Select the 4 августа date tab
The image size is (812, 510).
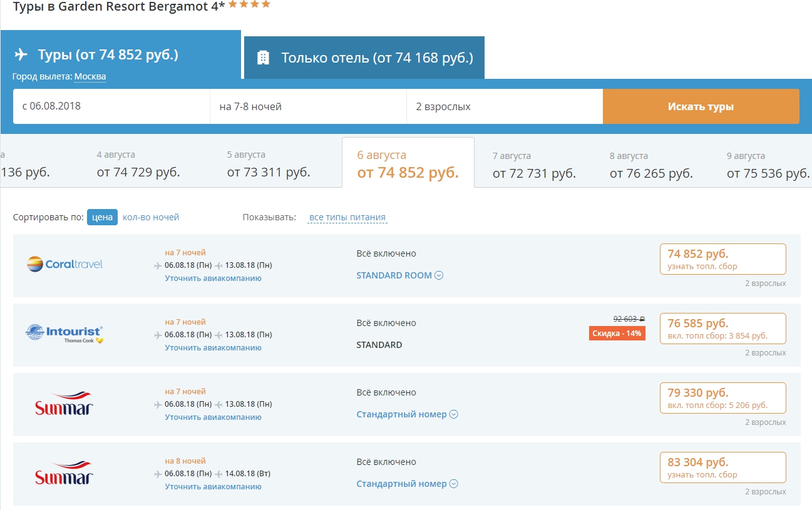[x=138, y=164]
